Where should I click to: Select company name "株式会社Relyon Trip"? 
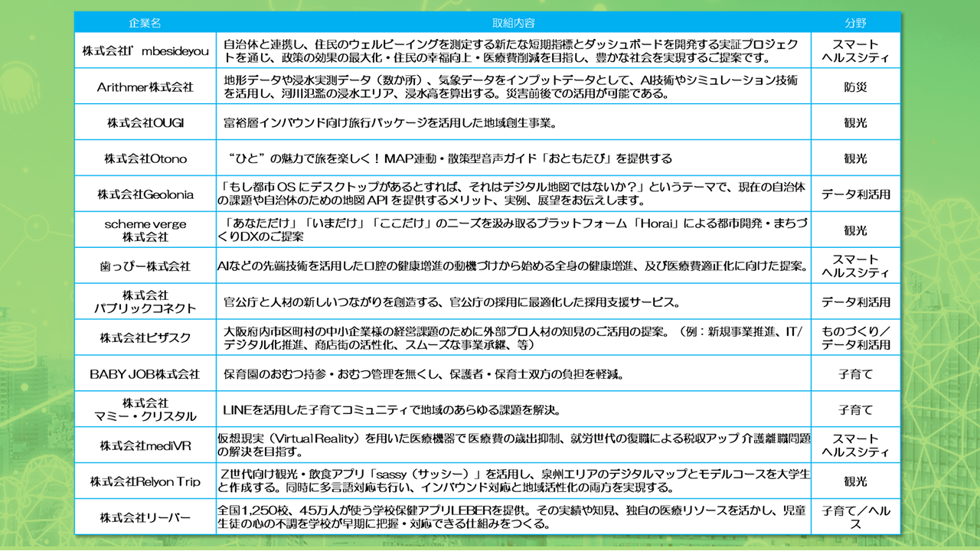click(145, 481)
